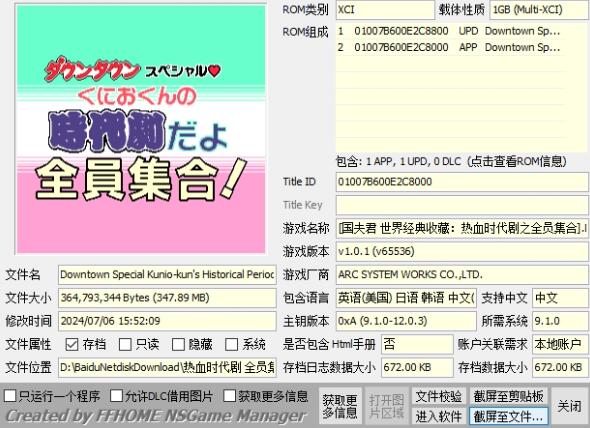Click the 支持中文 field showing 中文
Image resolution: width=590 pixels, height=428 pixels.
pos(560,298)
